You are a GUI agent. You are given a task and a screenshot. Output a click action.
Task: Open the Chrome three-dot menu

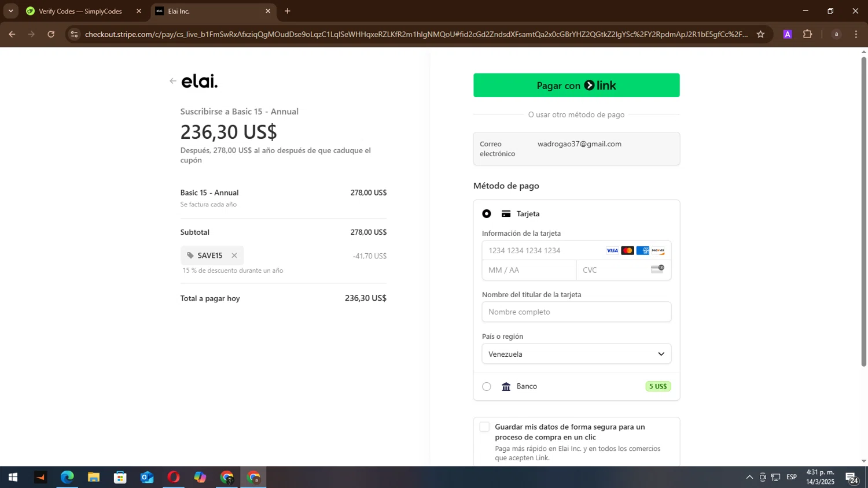(856, 34)
